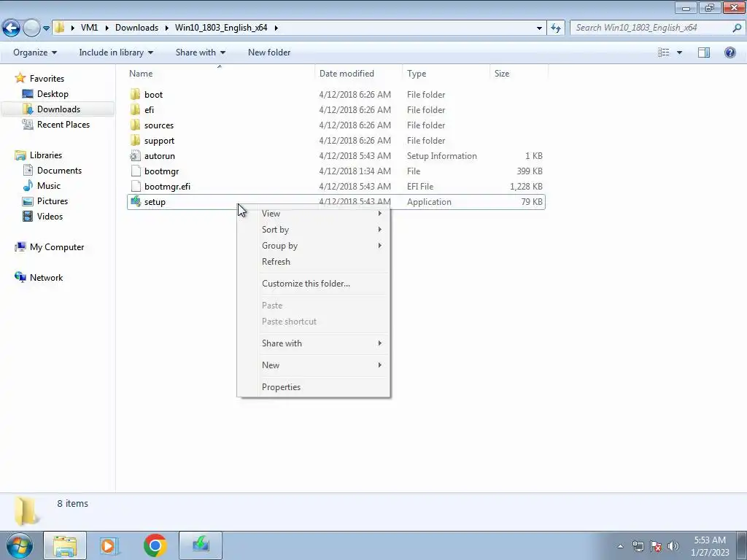Select Libraries in the navigation pane

click(x=46, y=155)
